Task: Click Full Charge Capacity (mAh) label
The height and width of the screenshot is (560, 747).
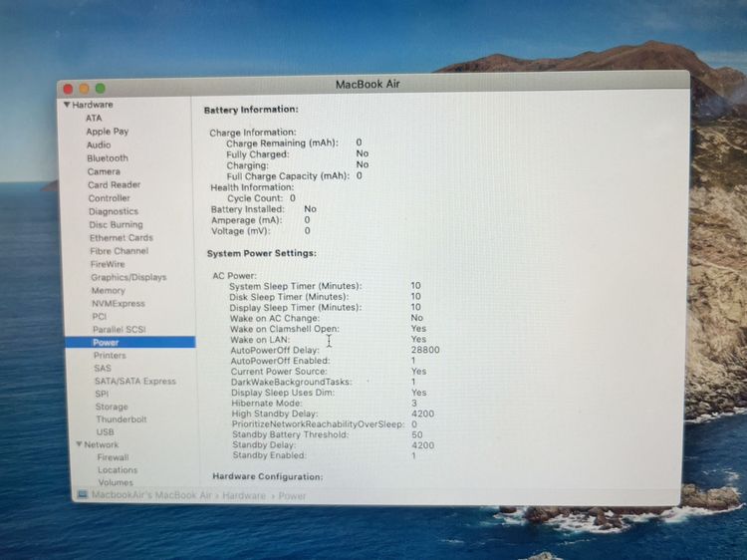Action: pos(288,175)
